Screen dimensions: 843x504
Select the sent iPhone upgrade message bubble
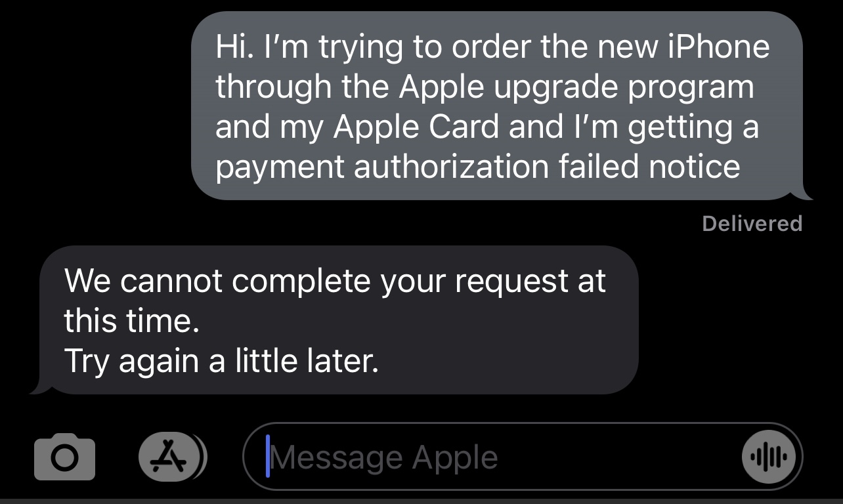pos(498,106)
